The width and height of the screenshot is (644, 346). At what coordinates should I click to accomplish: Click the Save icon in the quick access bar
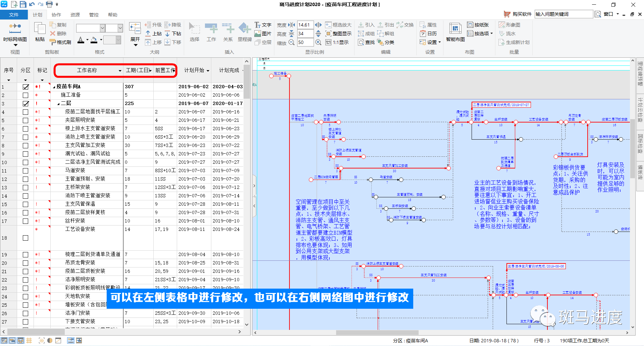(23, 4)
